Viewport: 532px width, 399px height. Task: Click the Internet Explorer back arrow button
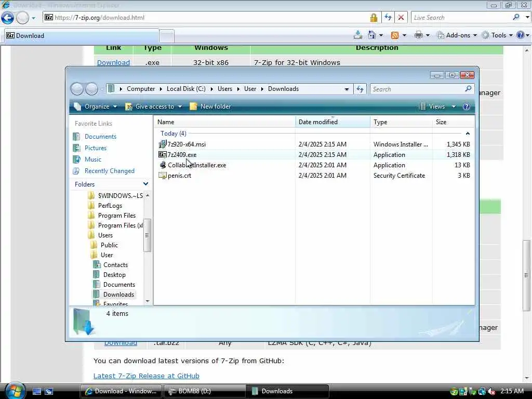(x=7, y=18)
